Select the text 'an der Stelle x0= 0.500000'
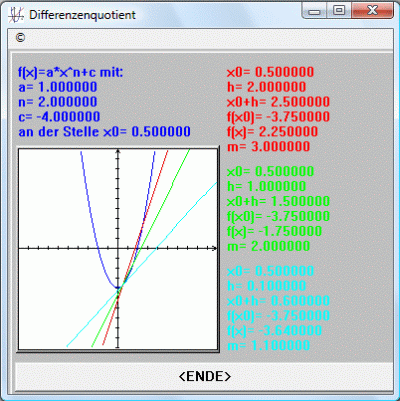Viewport: 400px width, 401px height. pyautogui.click(x=104, y=132)
